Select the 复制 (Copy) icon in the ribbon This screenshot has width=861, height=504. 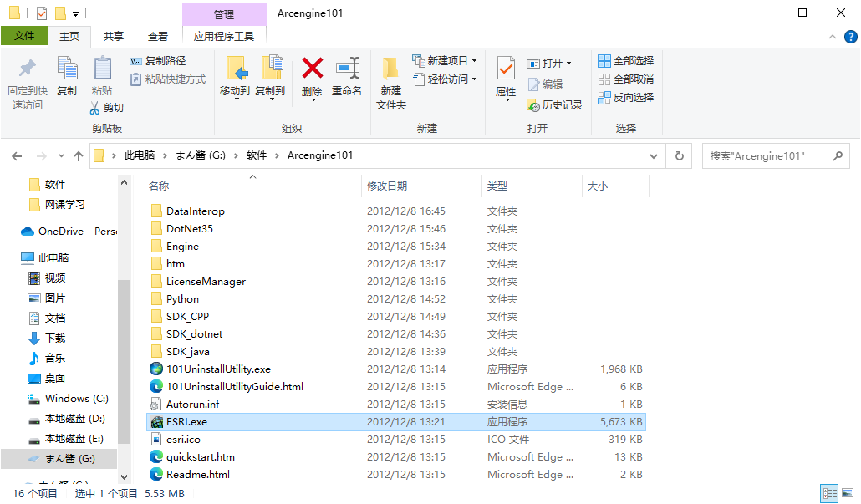[x=67, y=69]
